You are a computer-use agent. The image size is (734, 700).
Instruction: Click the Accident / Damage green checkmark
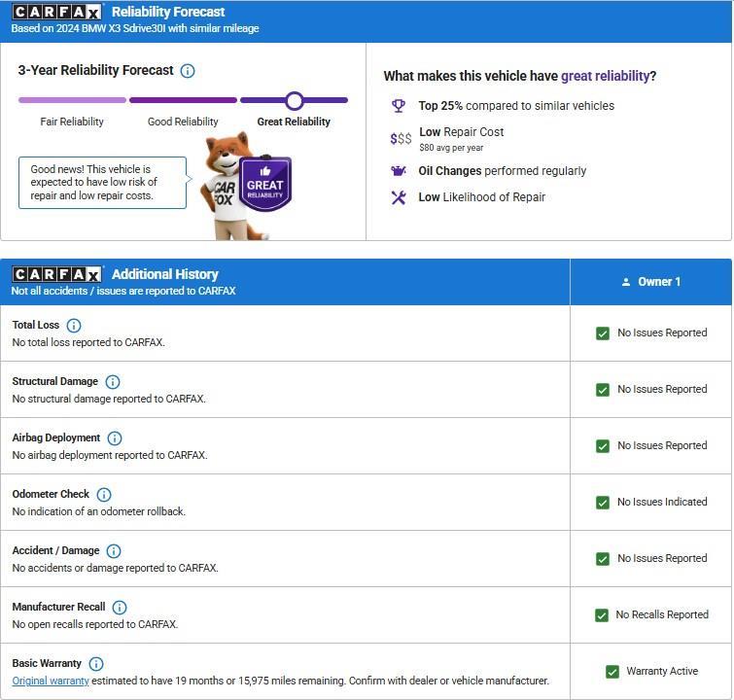(603, 559)
